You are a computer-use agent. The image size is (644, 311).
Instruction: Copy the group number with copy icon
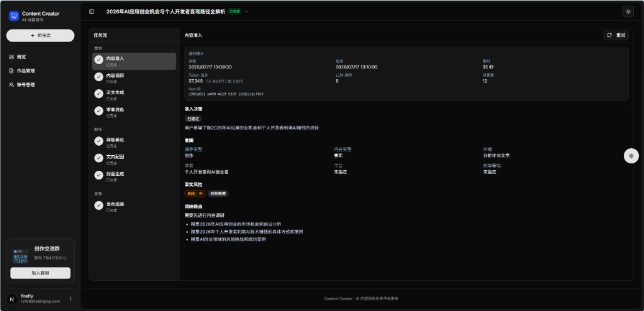[65, 258]
